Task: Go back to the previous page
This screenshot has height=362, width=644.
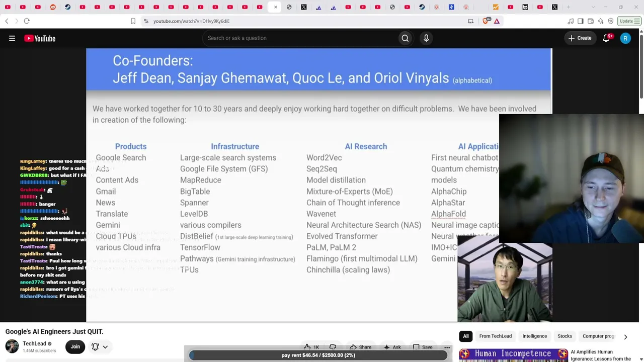Action: pos(7,21)
